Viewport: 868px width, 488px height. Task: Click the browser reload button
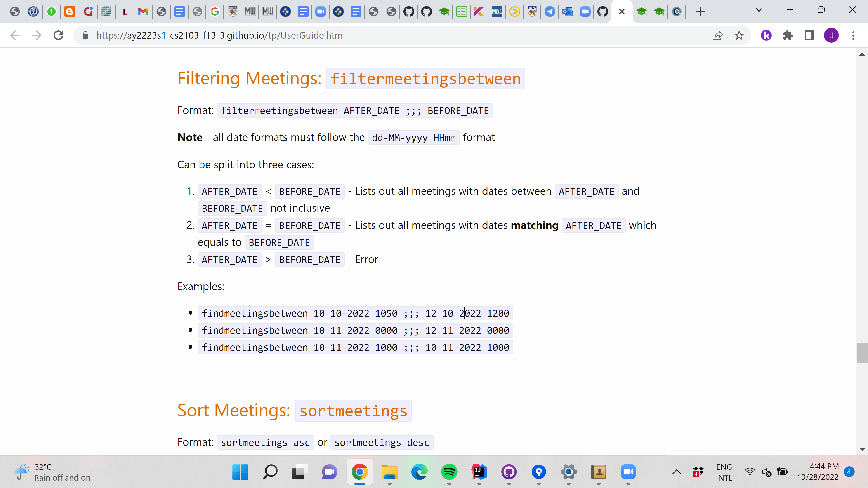[58, 35]
